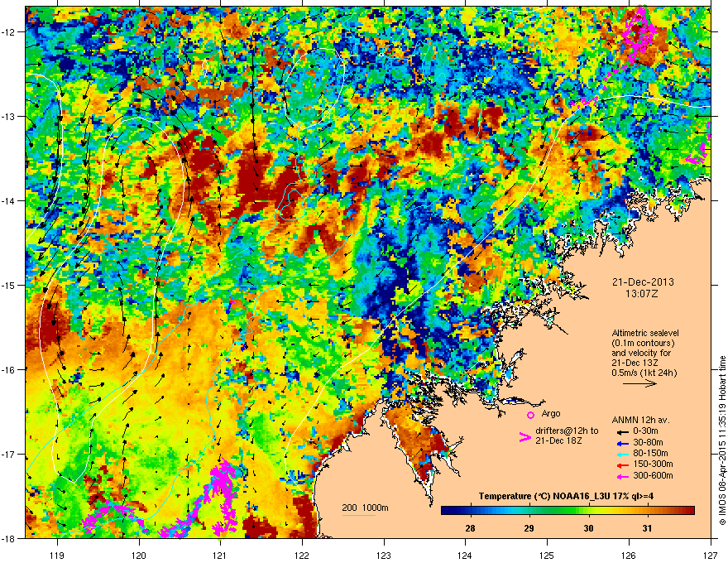Click the latitude axis label -16

tap(9, 369)
